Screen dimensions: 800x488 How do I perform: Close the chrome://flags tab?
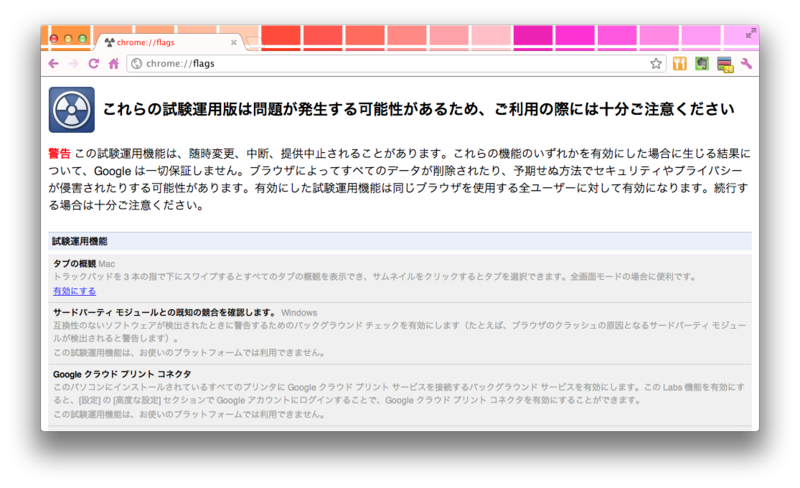coord(234,42)
